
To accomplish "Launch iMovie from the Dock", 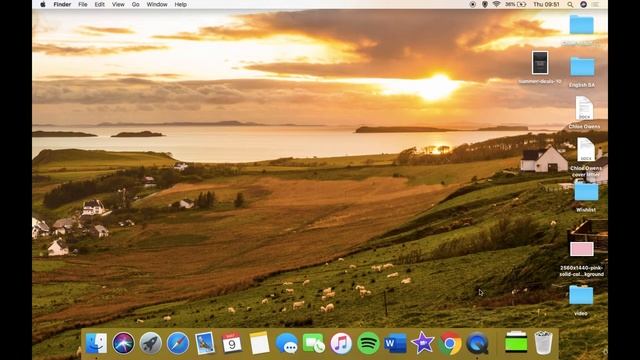I will (422, 343).
